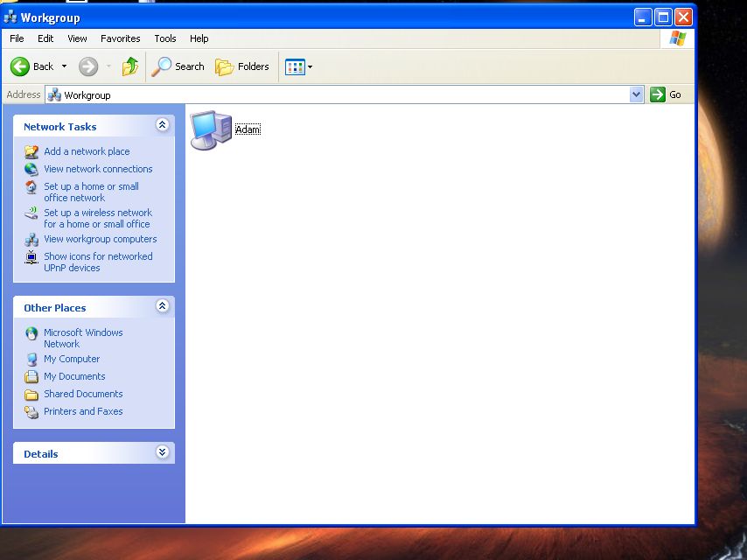This screenshot has height=560, width=747.
Task: Click the UPnP devices icon
Action: [x=31, y=257]
